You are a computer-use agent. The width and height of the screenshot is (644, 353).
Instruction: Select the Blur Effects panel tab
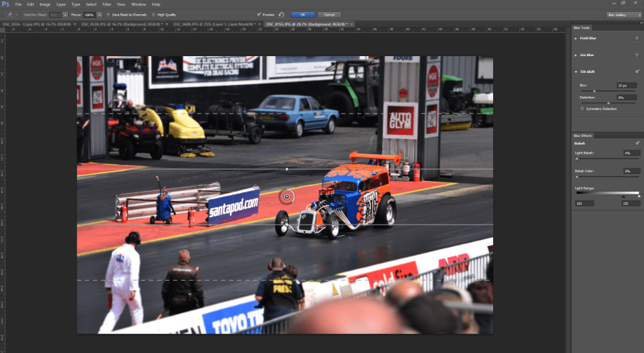coord(583,135)
